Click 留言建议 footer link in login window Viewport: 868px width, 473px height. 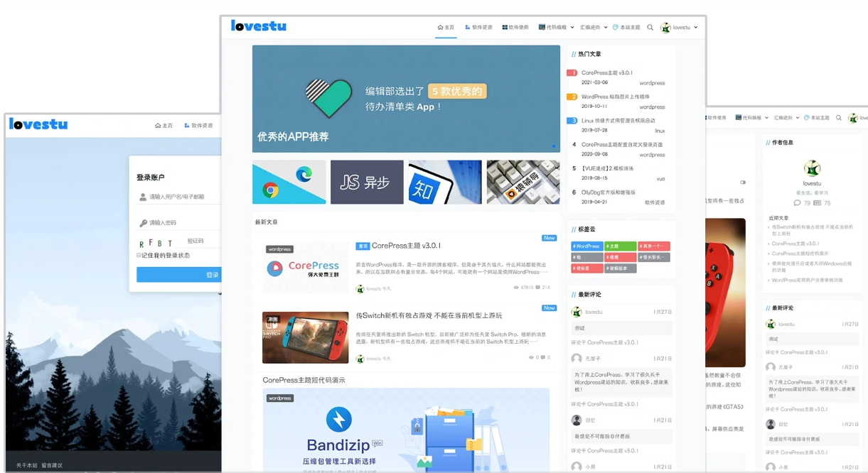point(52,466)
